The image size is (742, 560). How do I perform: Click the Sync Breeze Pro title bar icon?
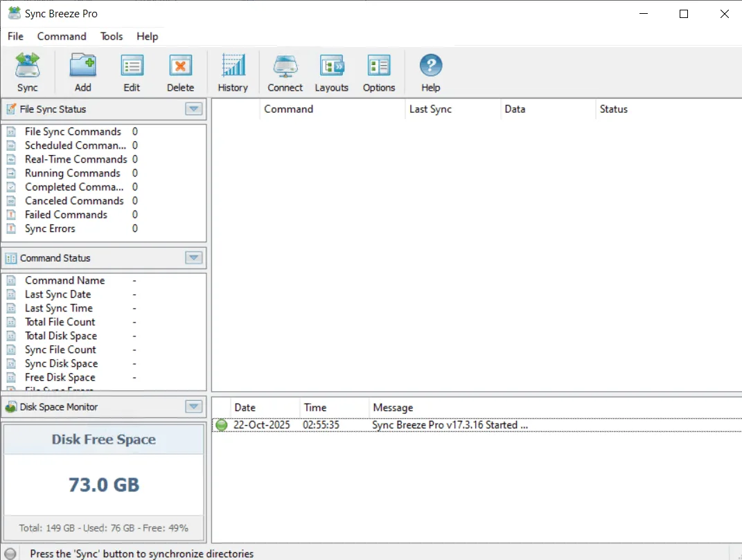[x=15, y=13]
